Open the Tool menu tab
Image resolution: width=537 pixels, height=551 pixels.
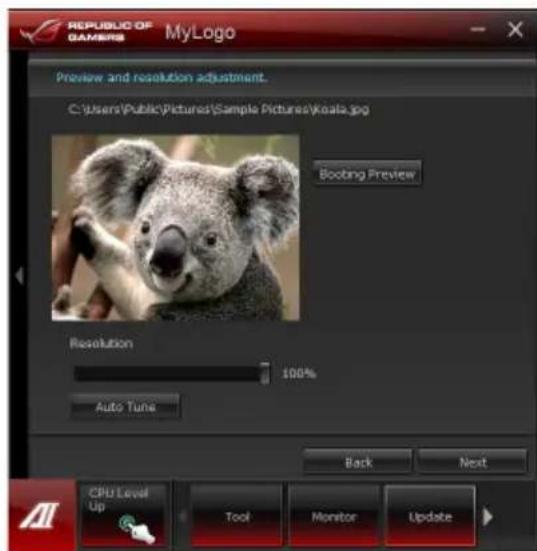click(237, 516)
